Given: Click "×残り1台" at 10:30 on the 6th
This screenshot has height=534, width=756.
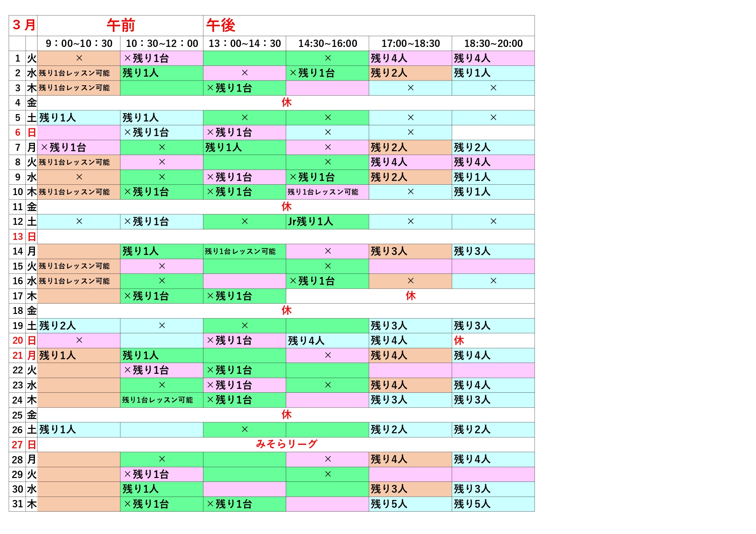Looking at the screenshot, I should click(x=146, y=133).
